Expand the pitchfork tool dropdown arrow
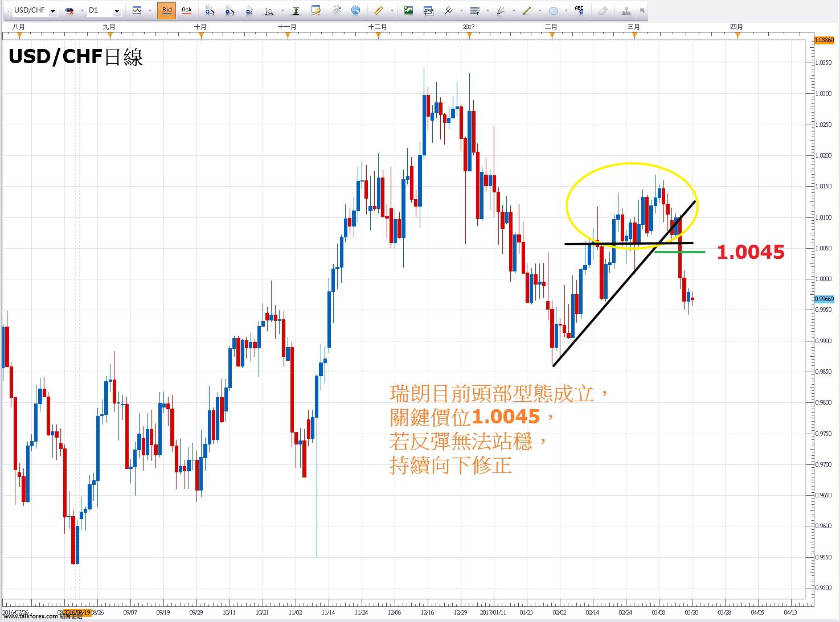Image resolution: width=840 pixels, height=622 pixels. pyautogui.click(x=461, y=11)
